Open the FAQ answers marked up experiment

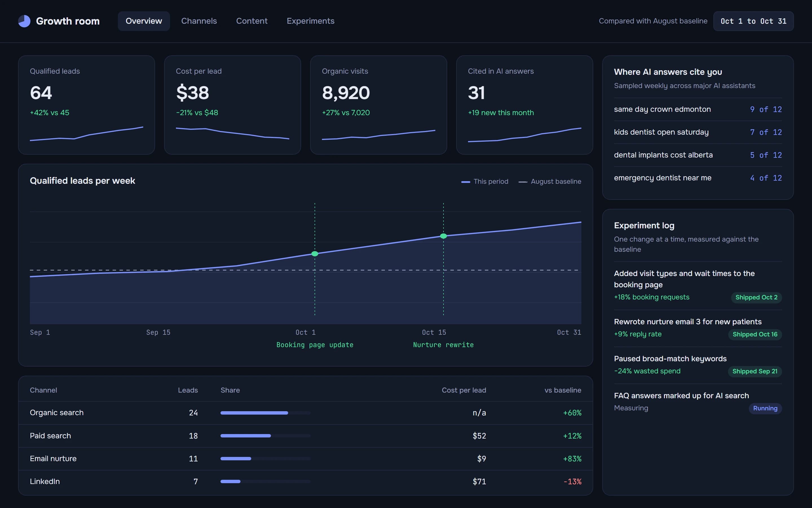click(698, 402)
